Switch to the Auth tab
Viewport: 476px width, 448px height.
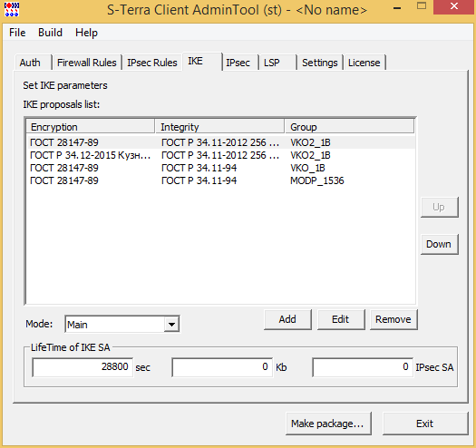(x=34, y=63)
